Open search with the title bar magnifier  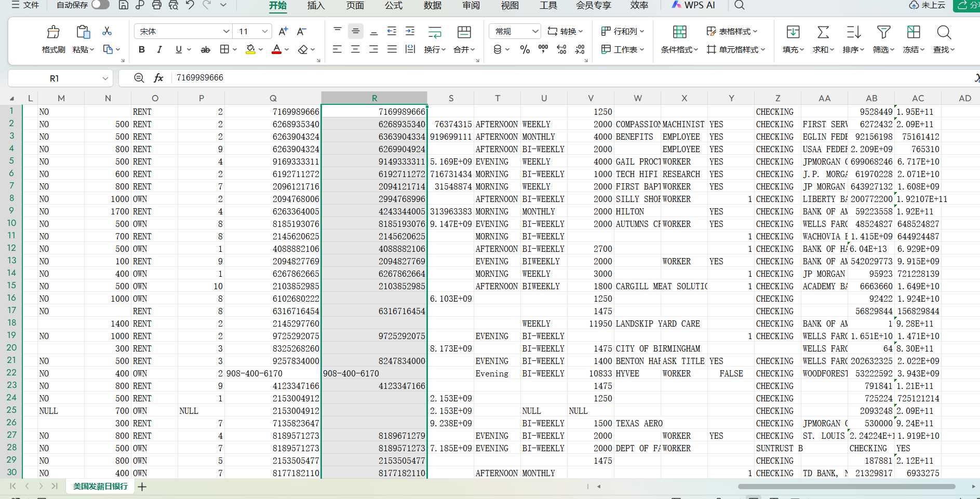(740, 5)
